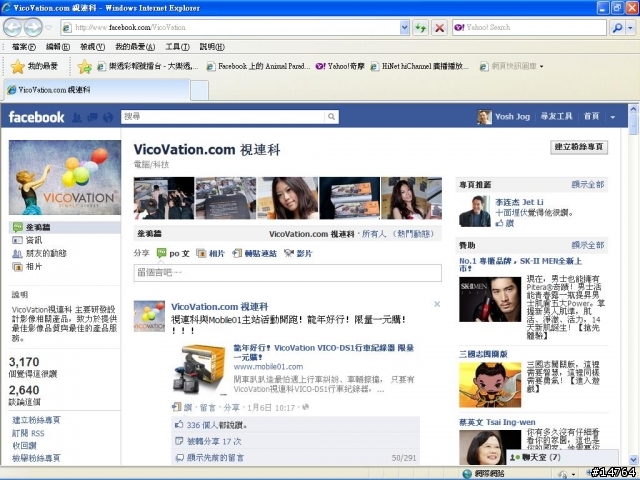This screenshot has height=480, width=640.
Task: Open recent pages dropdown beside Forward button
Action: (x=49, y=28)
